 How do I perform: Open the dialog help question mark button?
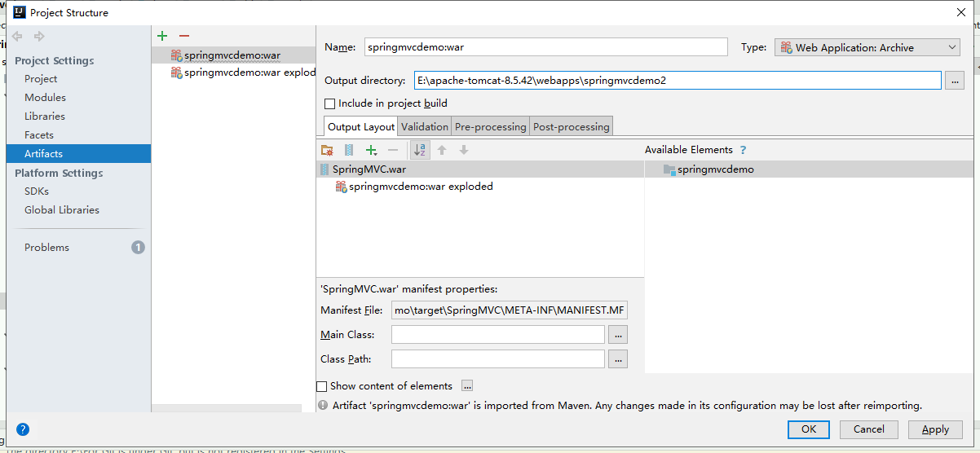[x=23, y=429]
